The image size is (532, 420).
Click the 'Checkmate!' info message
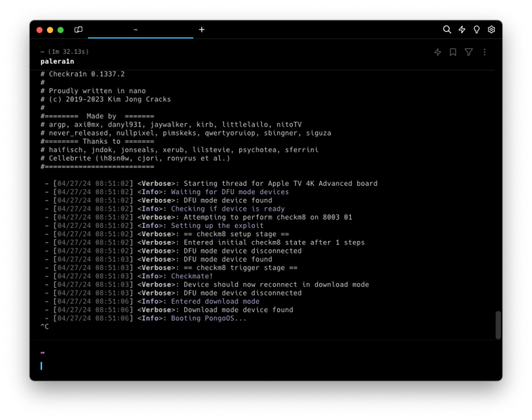pyautogui.click(x=192, y=276)
